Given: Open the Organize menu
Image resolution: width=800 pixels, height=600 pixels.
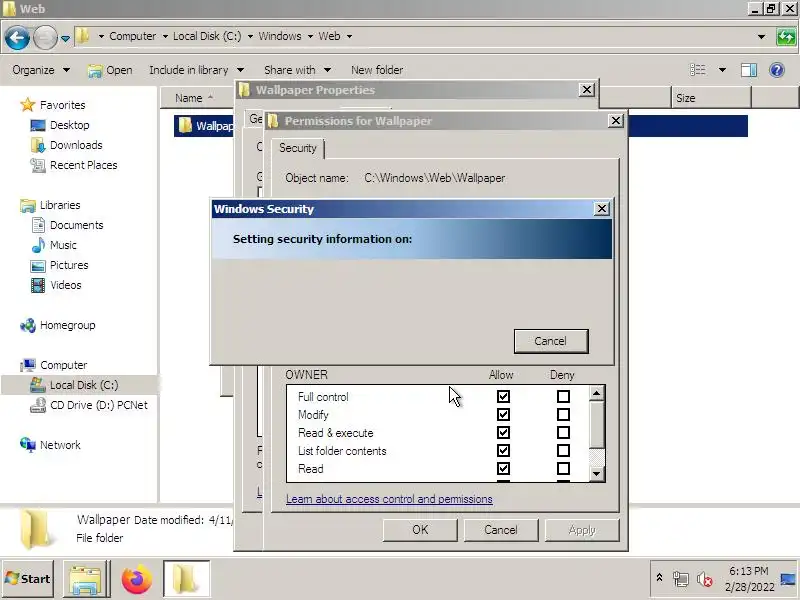Looking at the screenshot, I should click(x=41, y=70).
